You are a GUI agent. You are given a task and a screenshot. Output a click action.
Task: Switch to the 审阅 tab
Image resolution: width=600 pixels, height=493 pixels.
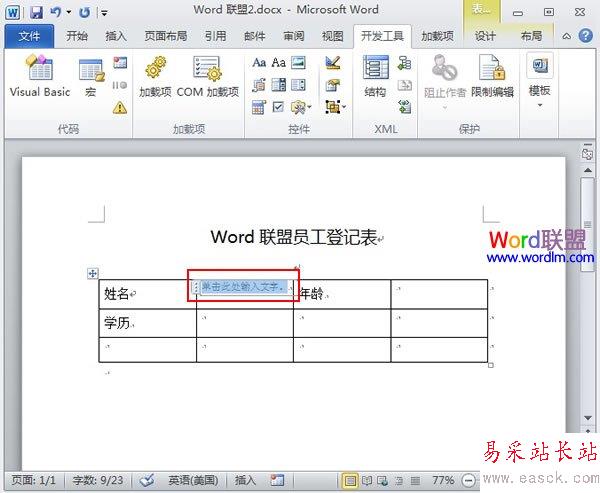click(x=293, y=36)
